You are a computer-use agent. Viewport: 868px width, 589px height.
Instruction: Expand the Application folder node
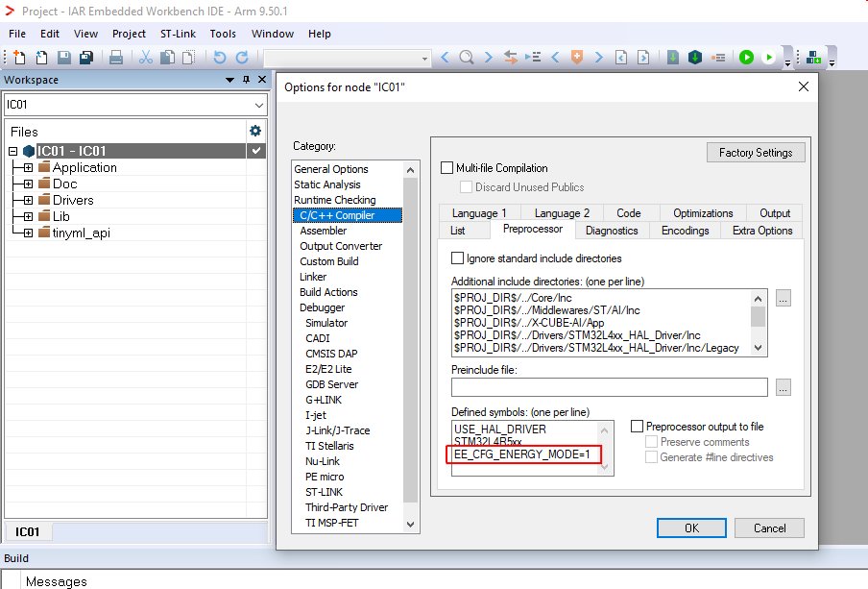pos(28,167)
